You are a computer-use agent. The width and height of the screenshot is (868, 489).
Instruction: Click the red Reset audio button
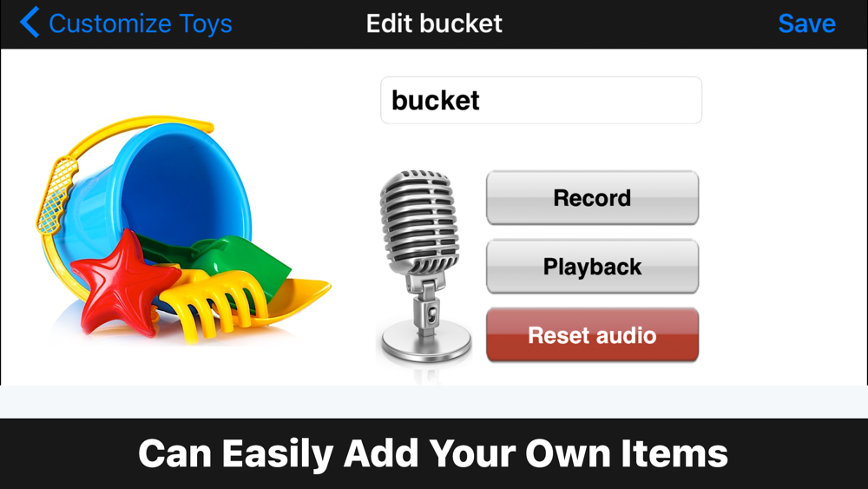tap(592, 335)
